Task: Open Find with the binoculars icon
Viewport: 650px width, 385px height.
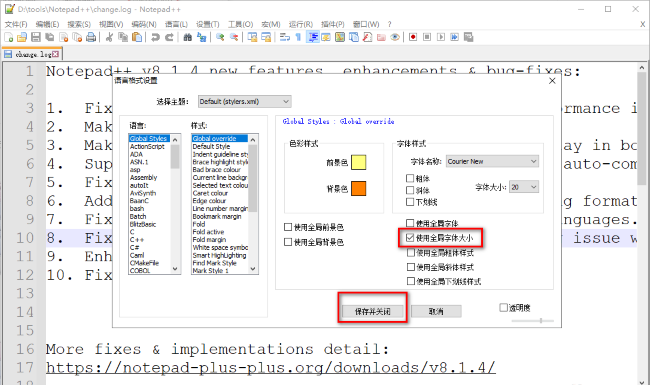Action: coord(188,37)
